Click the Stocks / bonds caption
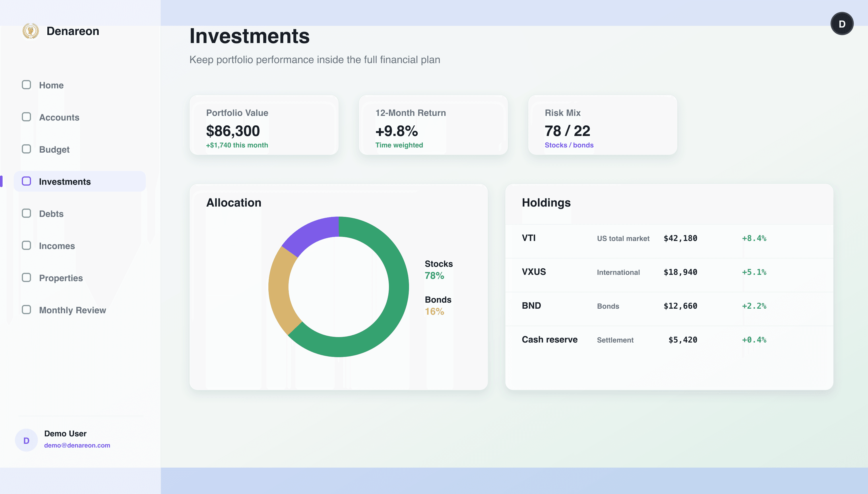The image size is (868, 494). click(x=569, y=145)
